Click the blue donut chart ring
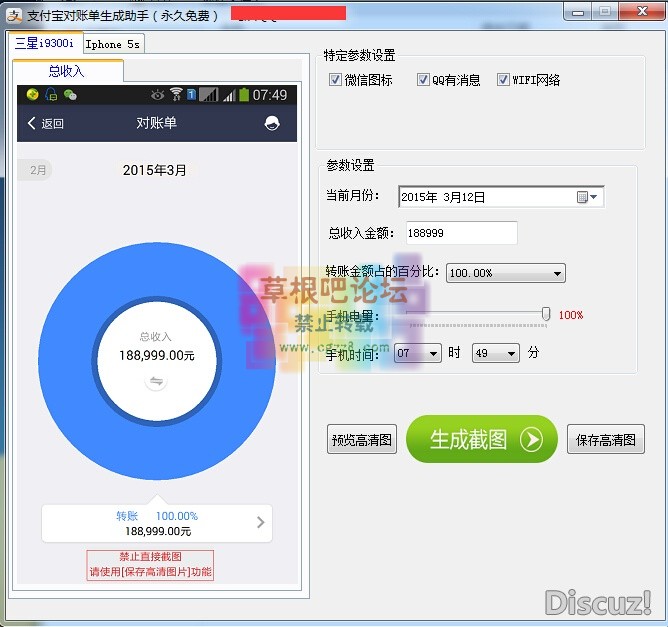 [x=64, y=361]
